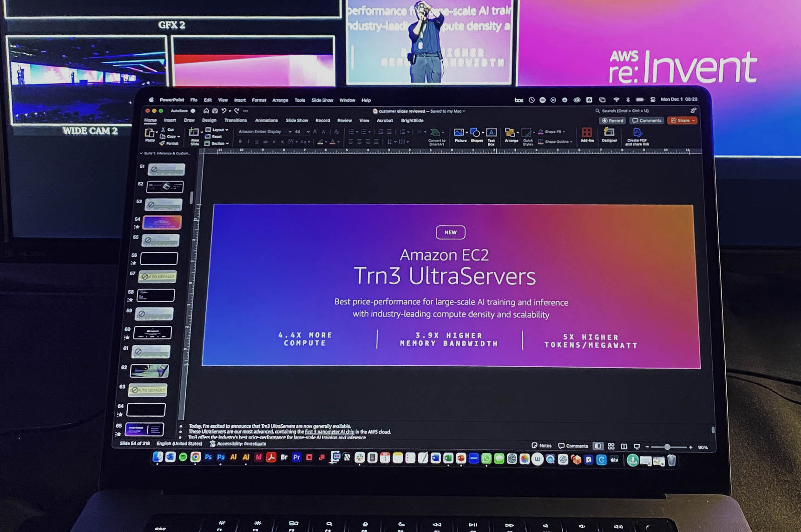
Task: Open the Arrange options
Action: 511,135
